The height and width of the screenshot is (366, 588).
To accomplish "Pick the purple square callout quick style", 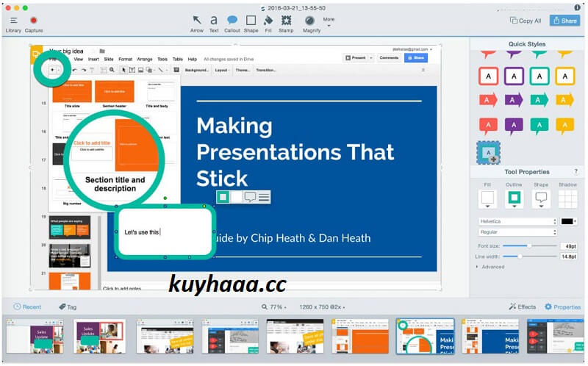I will pos(514,76).
